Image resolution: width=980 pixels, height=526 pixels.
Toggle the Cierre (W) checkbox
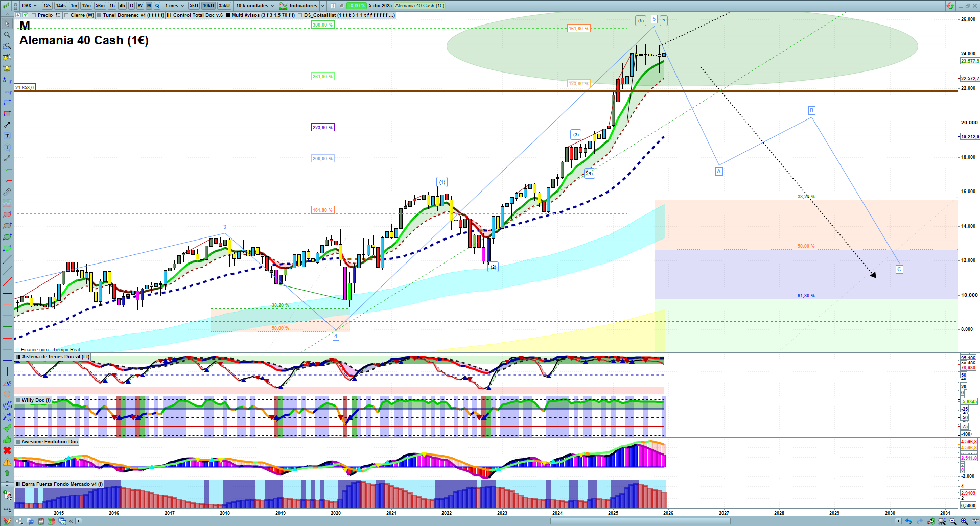click(66, 15)
